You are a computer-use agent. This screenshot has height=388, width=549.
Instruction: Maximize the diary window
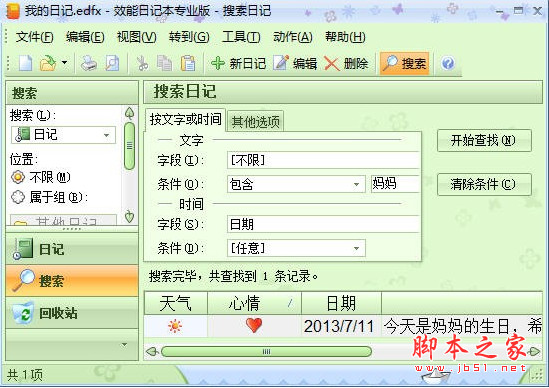pyautogui.click(x=519, y=11)
